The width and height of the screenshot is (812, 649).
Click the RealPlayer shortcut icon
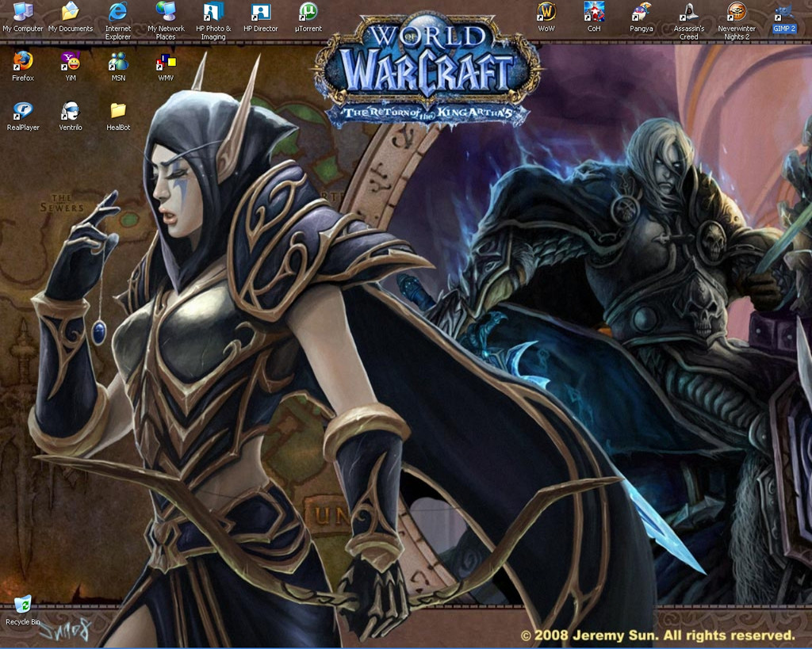[x=23, y=116]
